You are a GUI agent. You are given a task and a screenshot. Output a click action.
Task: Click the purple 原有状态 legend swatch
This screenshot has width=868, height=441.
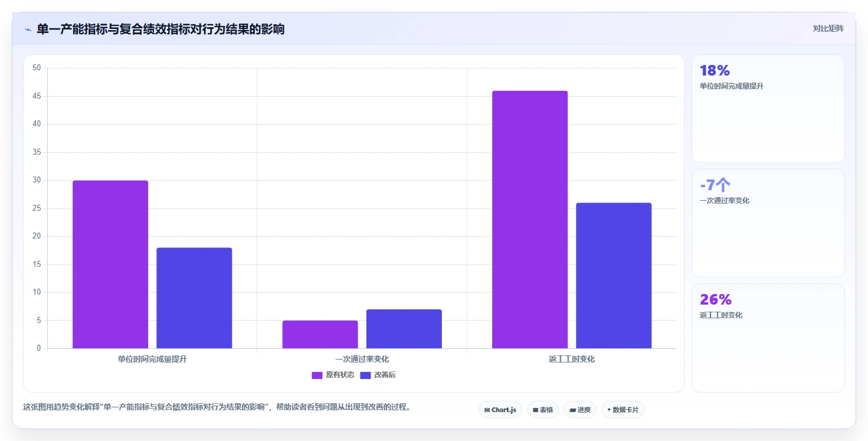pos(317,375)
